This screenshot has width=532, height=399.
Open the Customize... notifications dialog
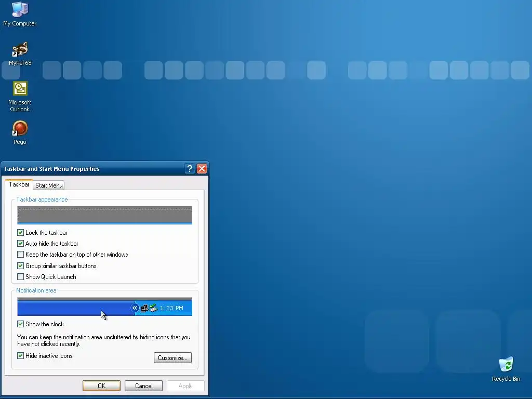coord(172,357)
